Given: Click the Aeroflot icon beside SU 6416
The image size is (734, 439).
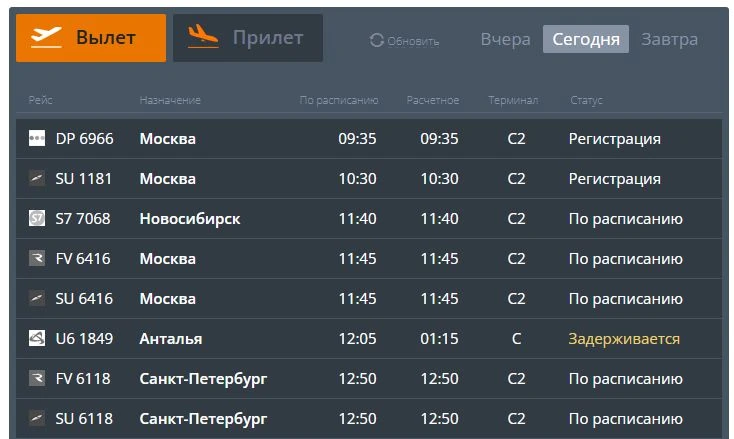Looking at the screenshot, I should pos(37,298).
